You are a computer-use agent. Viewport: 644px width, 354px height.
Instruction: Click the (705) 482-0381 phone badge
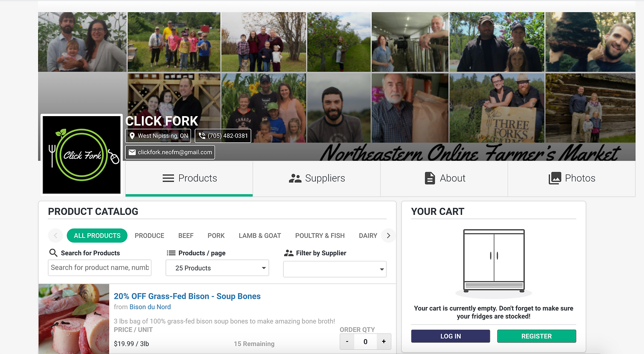click(x=223, y=136)
